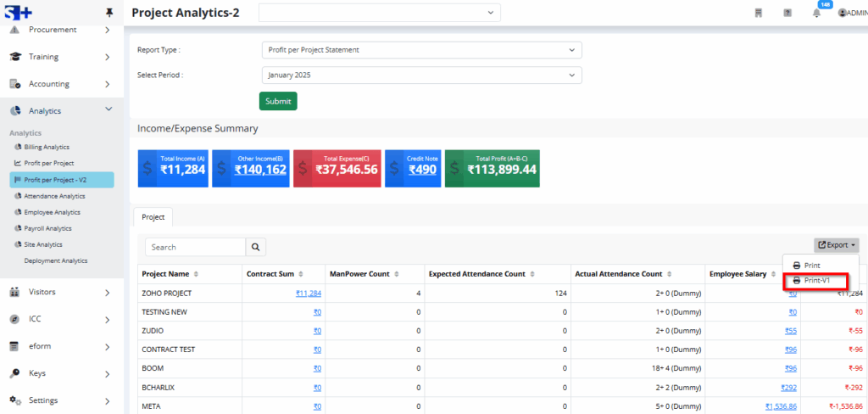Click the notification bell icon
Viewport: 868px width, 414px height.
point(816,13)
